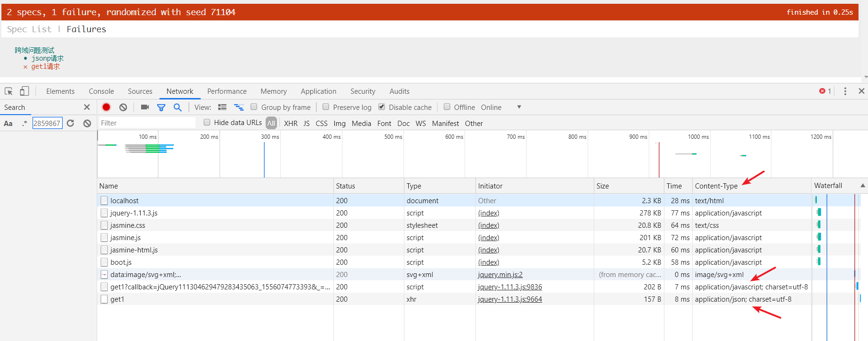This screenshot has width=868, height=341.
Task: Enable the Preserve log checkbox
Action: tap(326, 107)
